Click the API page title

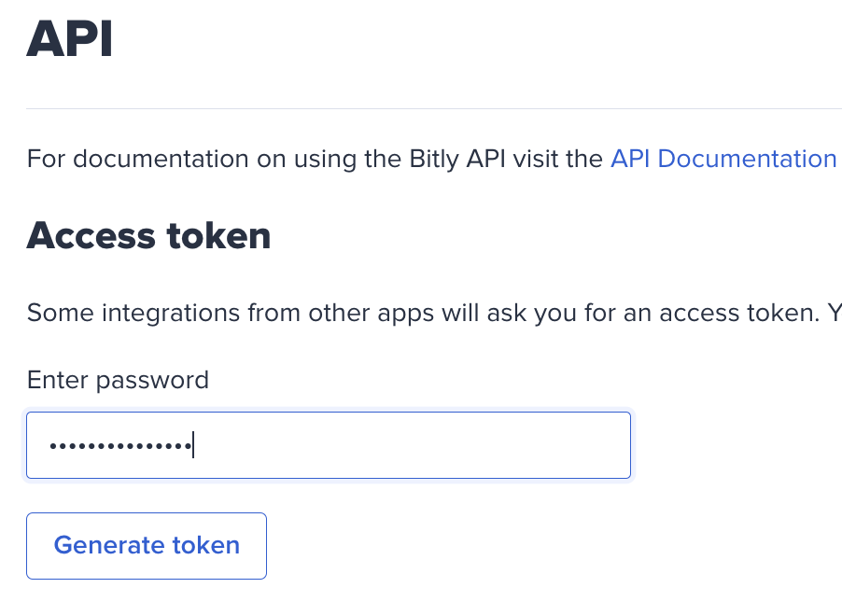(x=68, y=39)
